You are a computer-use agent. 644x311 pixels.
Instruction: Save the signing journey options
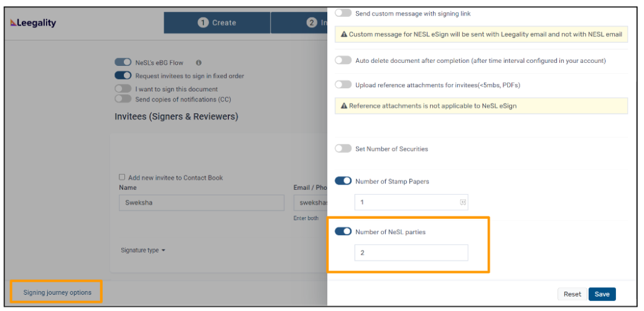coord(602,294)
